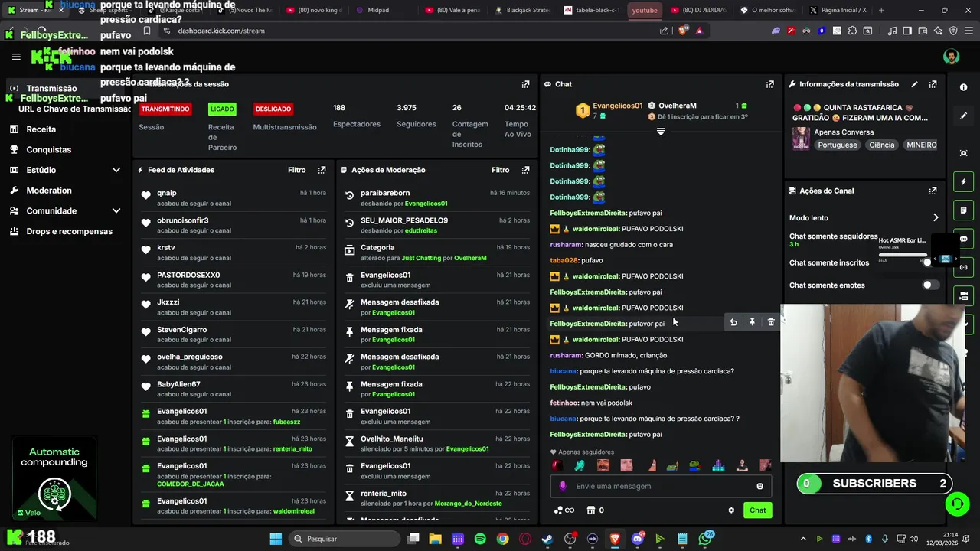Click the Apenas Conversa category thumbnail

pos(801,139)
